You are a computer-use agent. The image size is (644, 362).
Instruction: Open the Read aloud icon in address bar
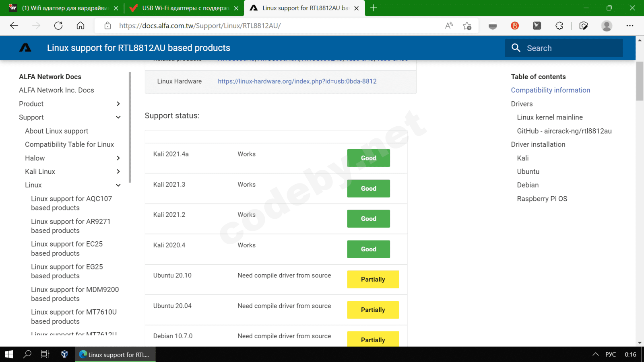(x=449, y=26)
